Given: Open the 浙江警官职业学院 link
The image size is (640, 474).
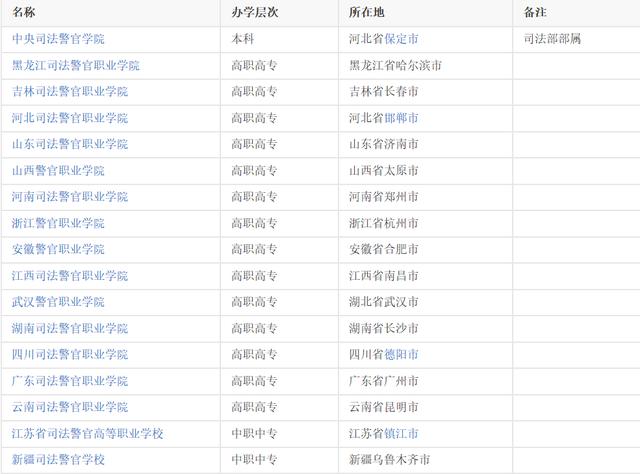Looking at the screenshot, I should [x=58, y=223].
